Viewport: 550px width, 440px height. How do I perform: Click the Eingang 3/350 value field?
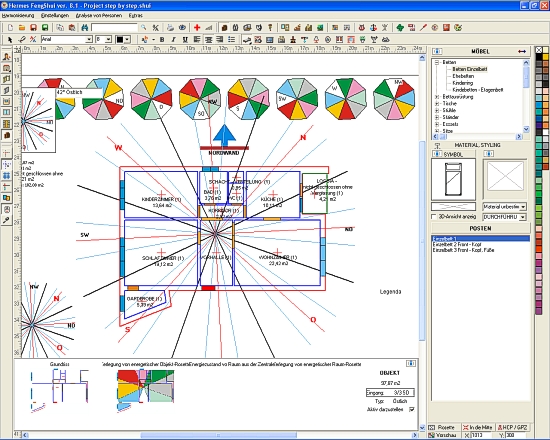[x=390, y=393]
